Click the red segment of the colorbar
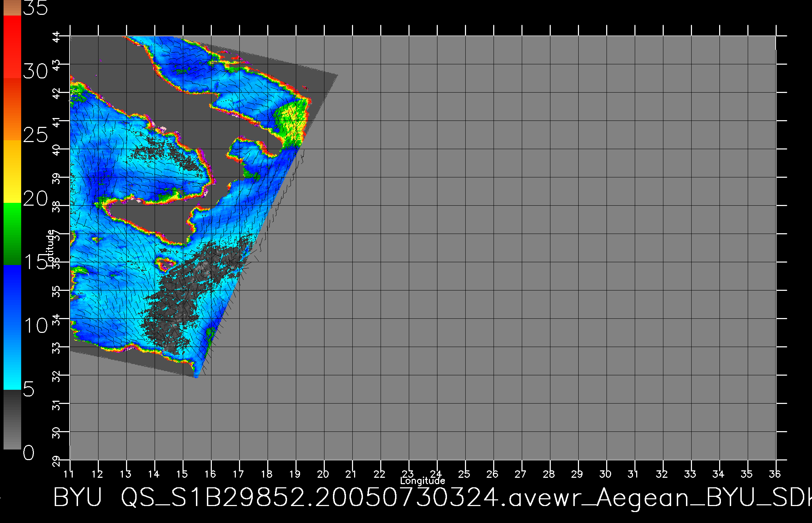Viewport: 812px width, 523px height. tap(12, 47)
